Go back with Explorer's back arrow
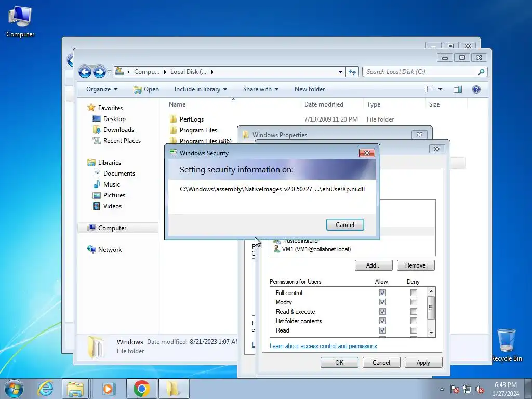 (x=85, y=72)
